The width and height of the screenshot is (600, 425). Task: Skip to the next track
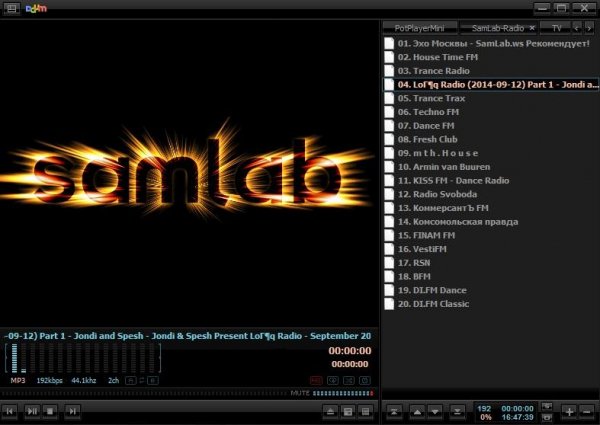click(x=72, y=411)
